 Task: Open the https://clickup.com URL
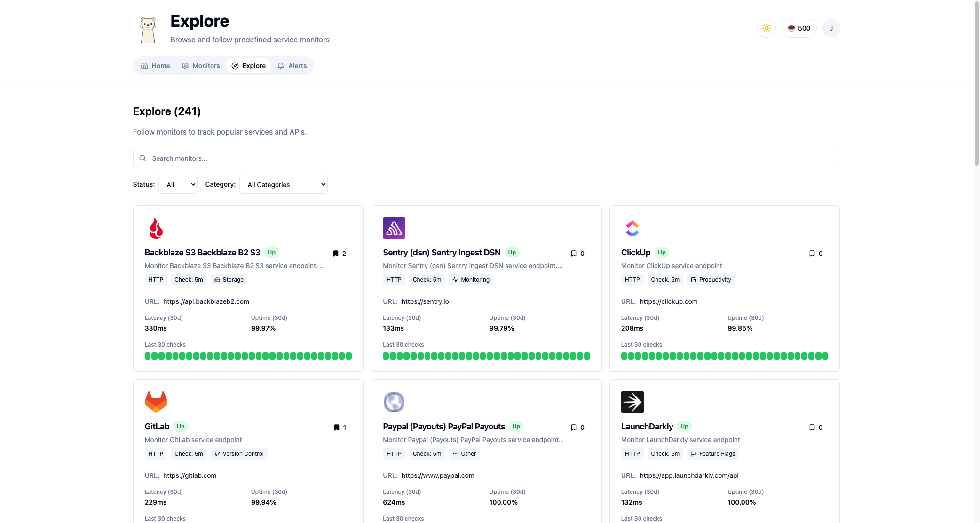(669, 301)
